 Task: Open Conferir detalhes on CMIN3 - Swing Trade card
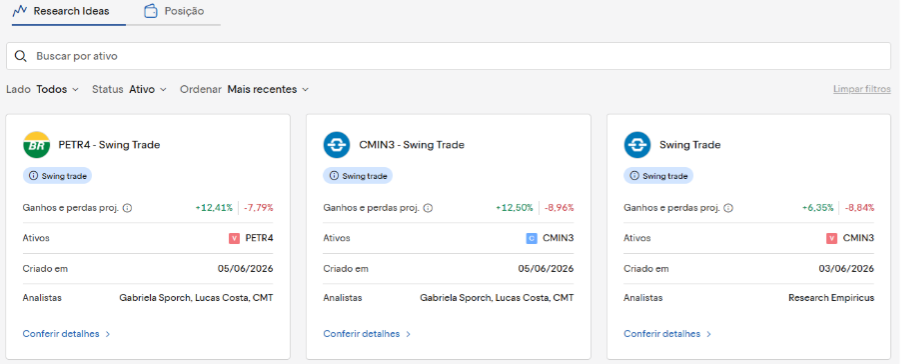point(367,334)
